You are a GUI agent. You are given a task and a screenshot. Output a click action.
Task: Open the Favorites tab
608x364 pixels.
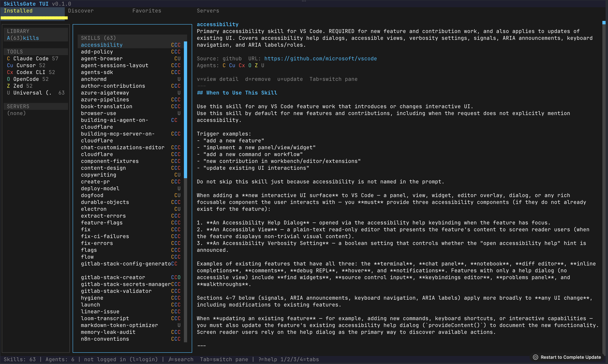pyautogui.click(x=147, y=11)
